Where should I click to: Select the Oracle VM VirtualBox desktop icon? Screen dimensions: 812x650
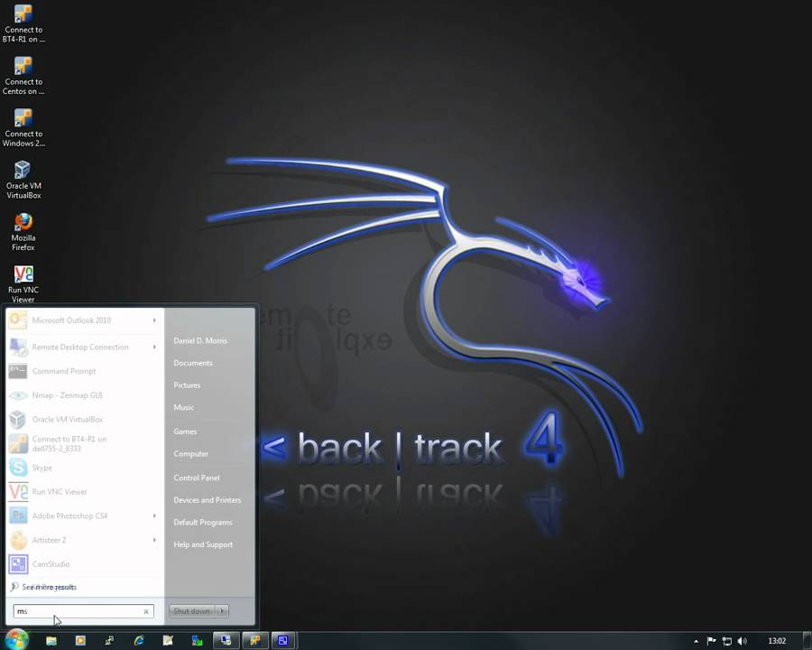[x=23, y=180]
